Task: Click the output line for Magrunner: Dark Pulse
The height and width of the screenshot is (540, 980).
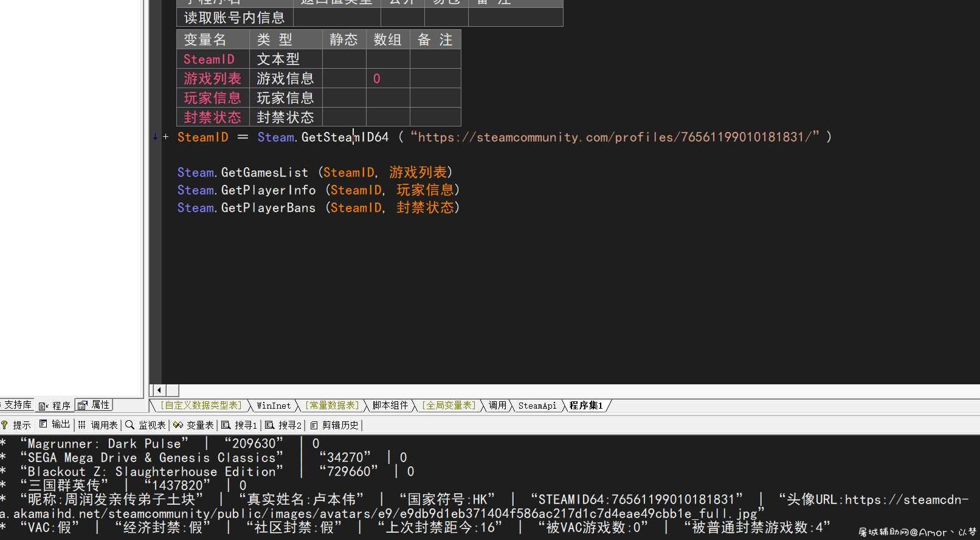Action: [x=160, y=443]
